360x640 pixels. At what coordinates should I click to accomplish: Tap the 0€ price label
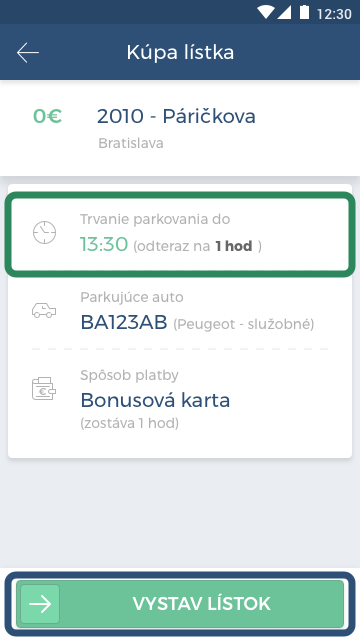[47, 116]
